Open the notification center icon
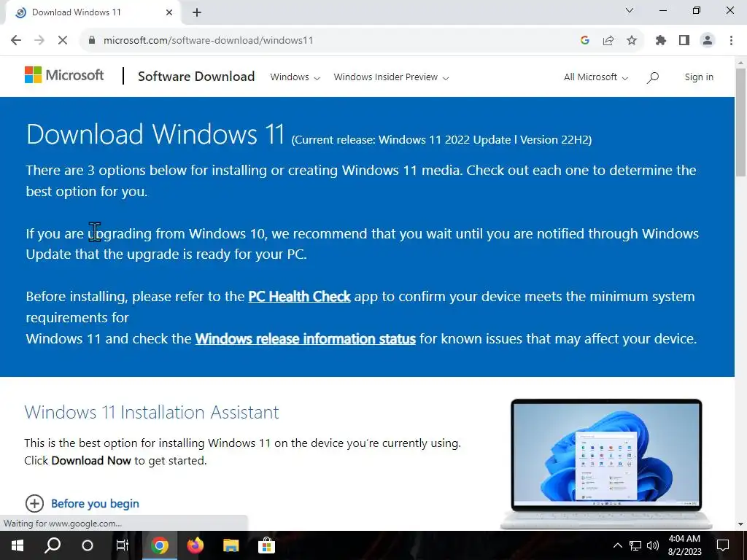 723,545
